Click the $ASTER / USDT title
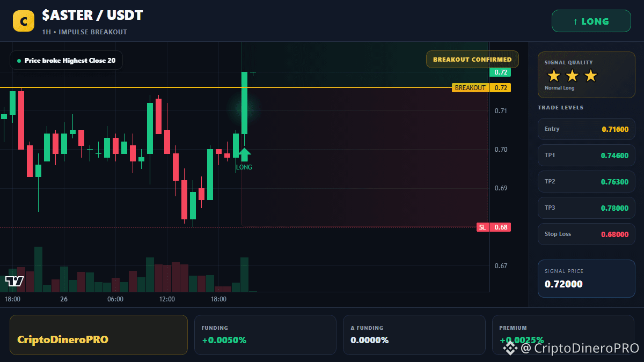Viewport: 644px width, 362px height. pyautogui.click(x=93, y=15)
